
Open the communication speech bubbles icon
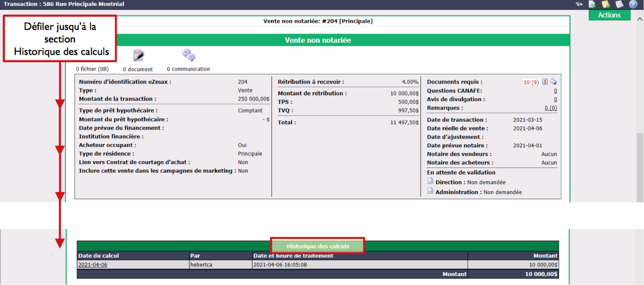pyautogui.click(x=189, y=55)
